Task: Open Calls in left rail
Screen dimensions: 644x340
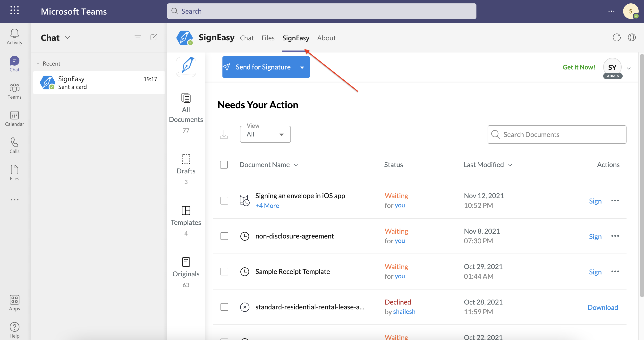Action: tap(15, 145)
